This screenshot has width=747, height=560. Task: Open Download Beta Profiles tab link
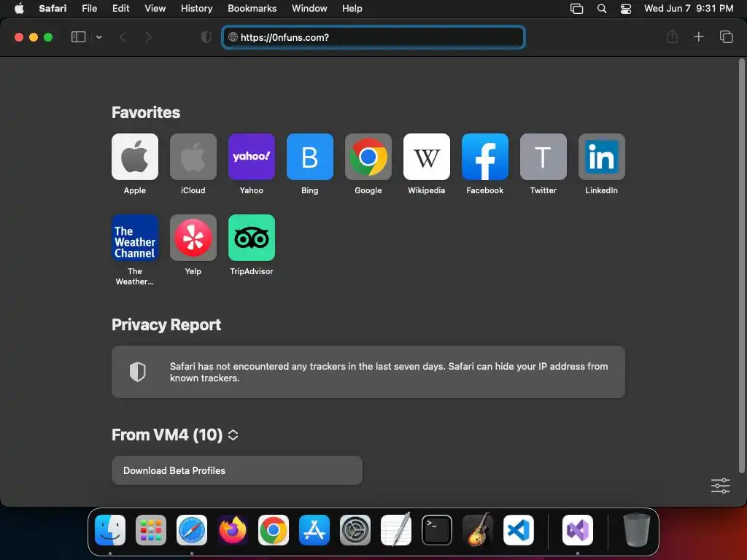pyautogui.click(x=237, y=470)
